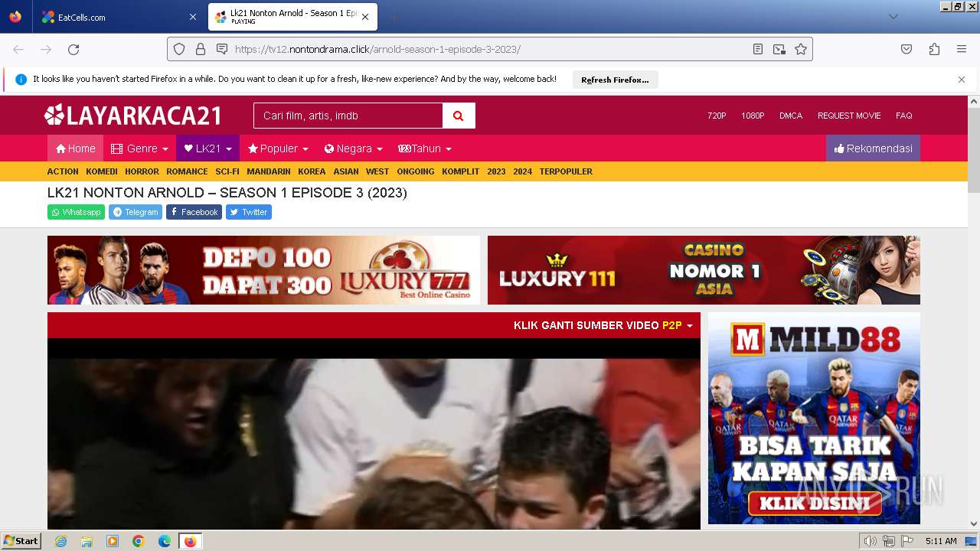
Task: Click the Rekomendasi button
Action: coord(873,148)
